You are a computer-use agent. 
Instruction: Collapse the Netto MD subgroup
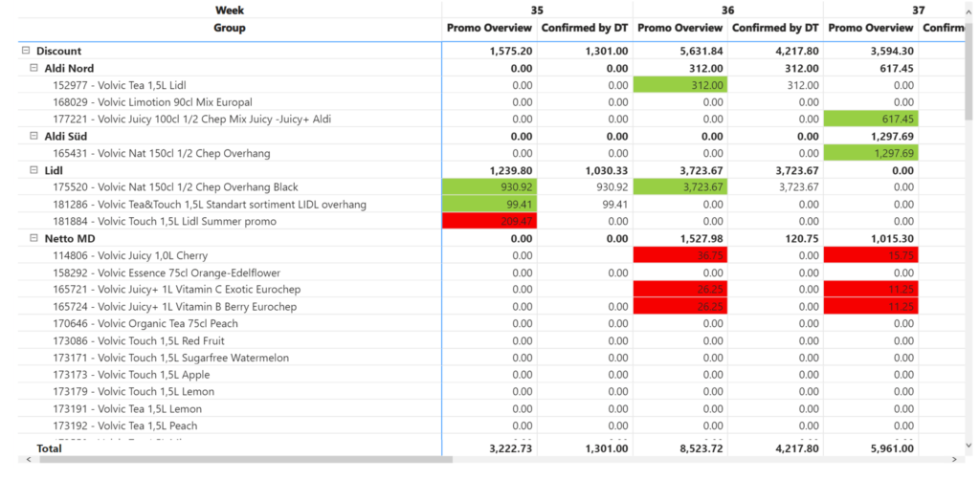(34, 238)
